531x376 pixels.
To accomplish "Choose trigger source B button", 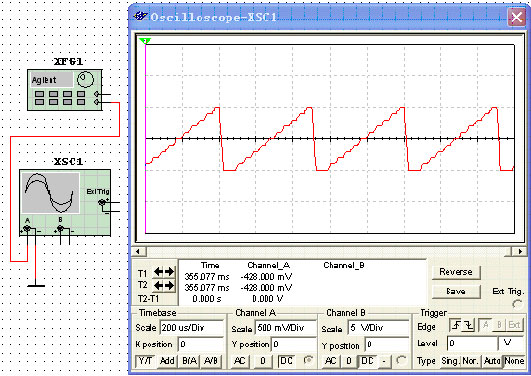I will pos(499,325).
